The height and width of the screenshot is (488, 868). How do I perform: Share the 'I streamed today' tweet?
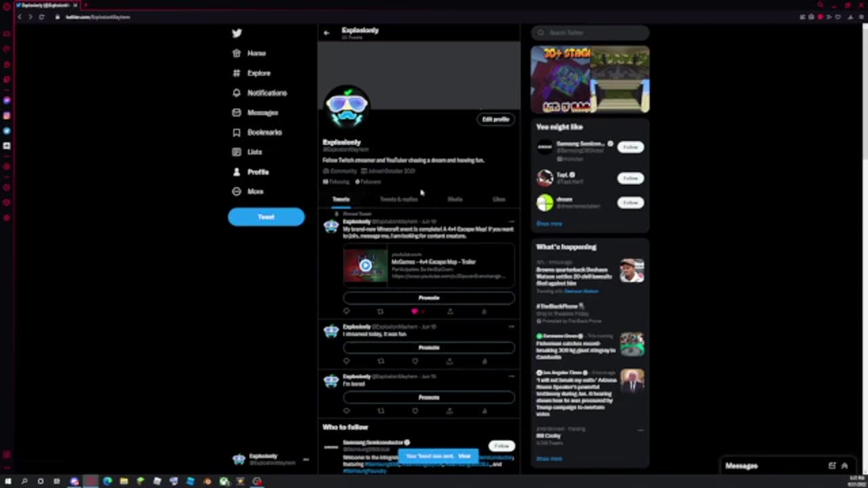click(x=450, y=361)
